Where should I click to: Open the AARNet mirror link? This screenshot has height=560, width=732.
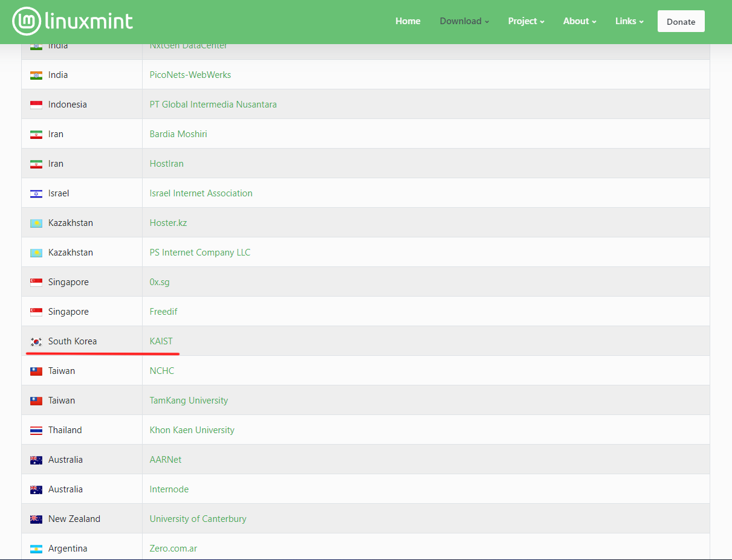(x=166, y=460)
